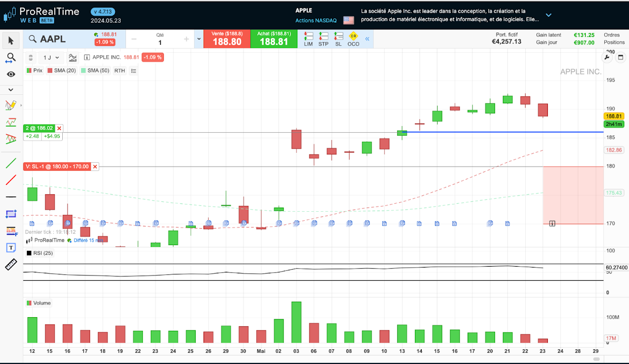The image size is (629, 364).
Task: Maximize the chart panel window icon
Action: (x=621, y=57)
